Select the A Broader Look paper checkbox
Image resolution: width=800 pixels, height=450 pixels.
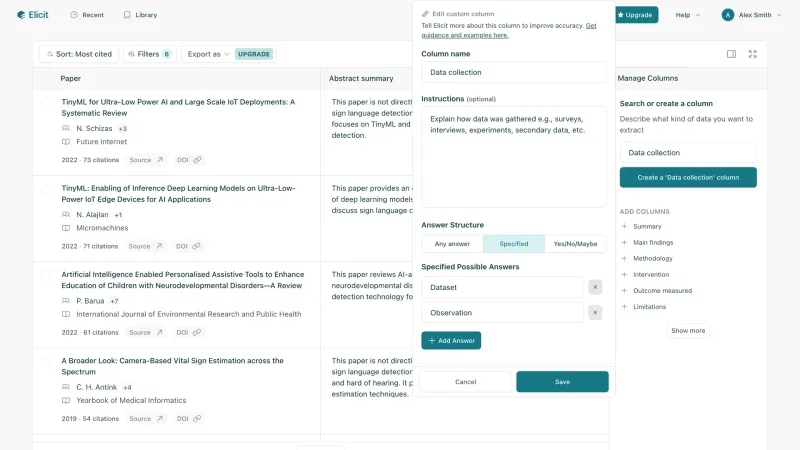(46, 362)
